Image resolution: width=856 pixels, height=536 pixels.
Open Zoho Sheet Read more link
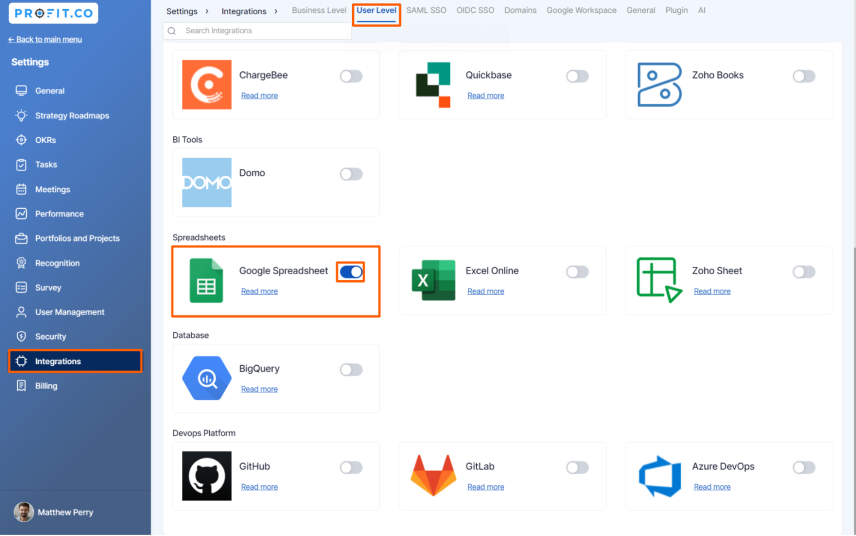712,291
